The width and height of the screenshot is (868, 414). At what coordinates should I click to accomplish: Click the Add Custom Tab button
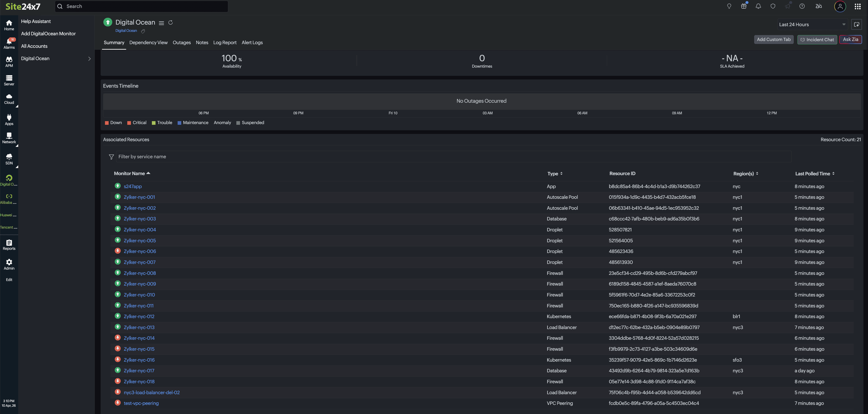click(774, 39)
